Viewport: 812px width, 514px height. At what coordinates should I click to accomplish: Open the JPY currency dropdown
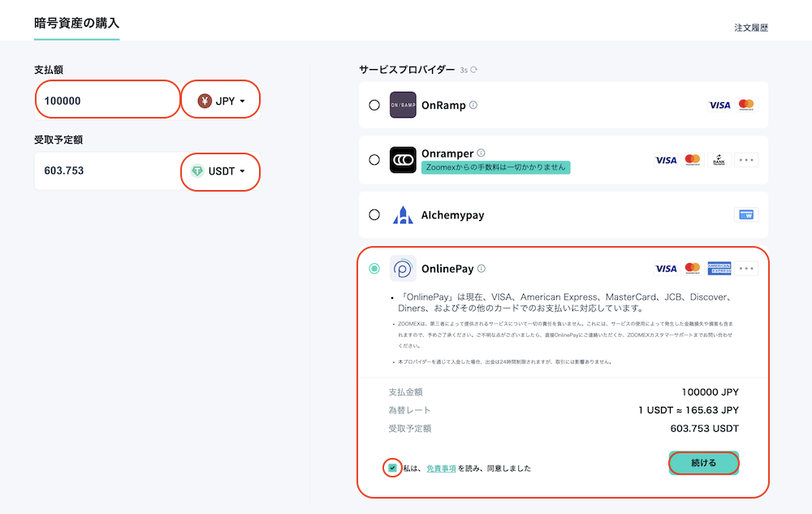click(x=222, y=101)
